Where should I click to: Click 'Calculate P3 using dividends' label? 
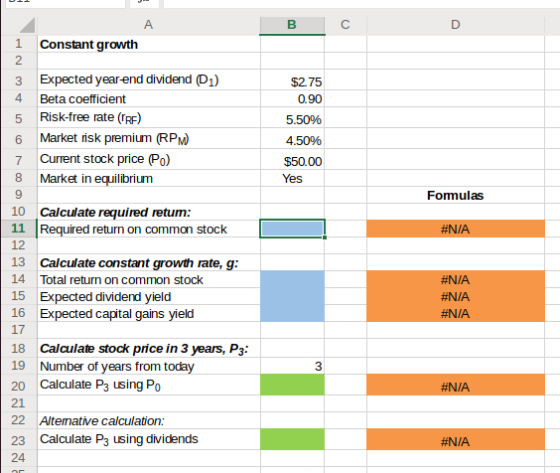119,439
